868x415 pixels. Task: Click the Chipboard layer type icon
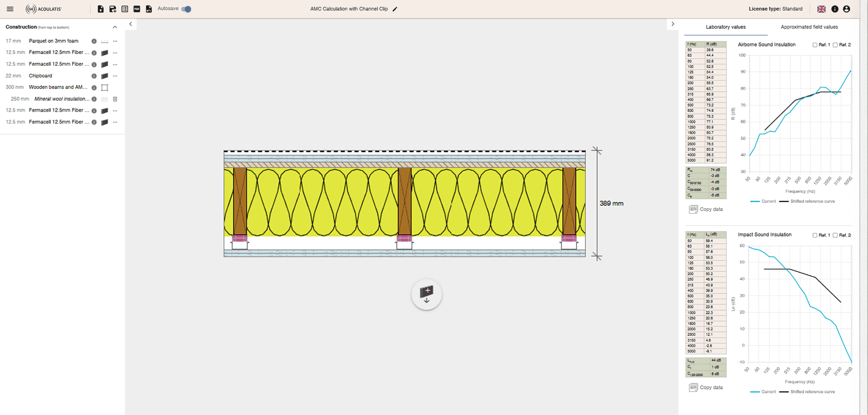105,76
